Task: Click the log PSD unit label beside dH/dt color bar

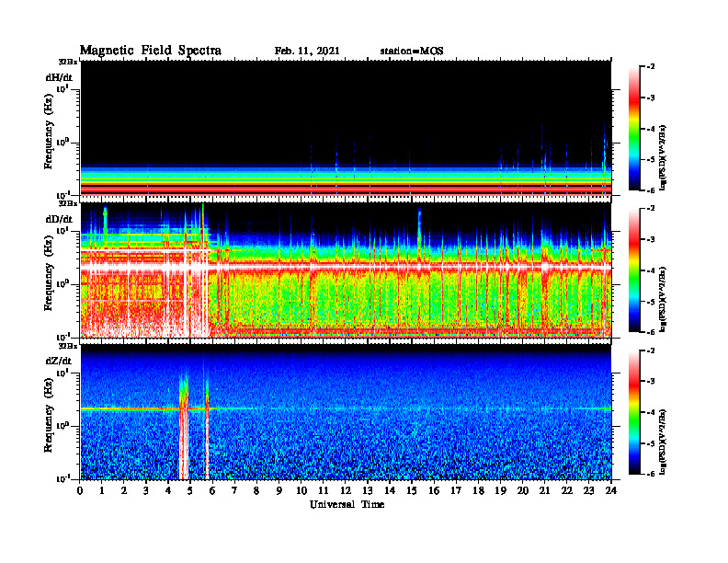Action: (664, 158)
